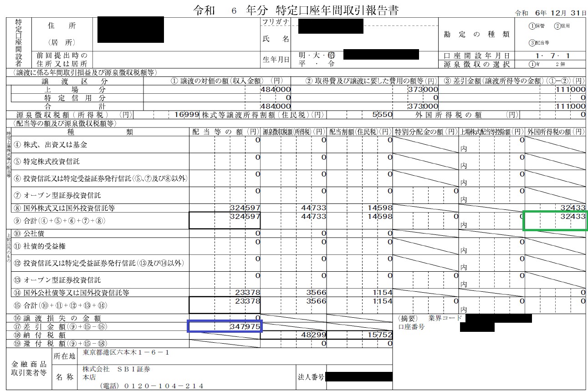Click row ⑲ 還付税額 label
Screen dimensions: 588x391
pyautogui.click(x=61, y=344)
